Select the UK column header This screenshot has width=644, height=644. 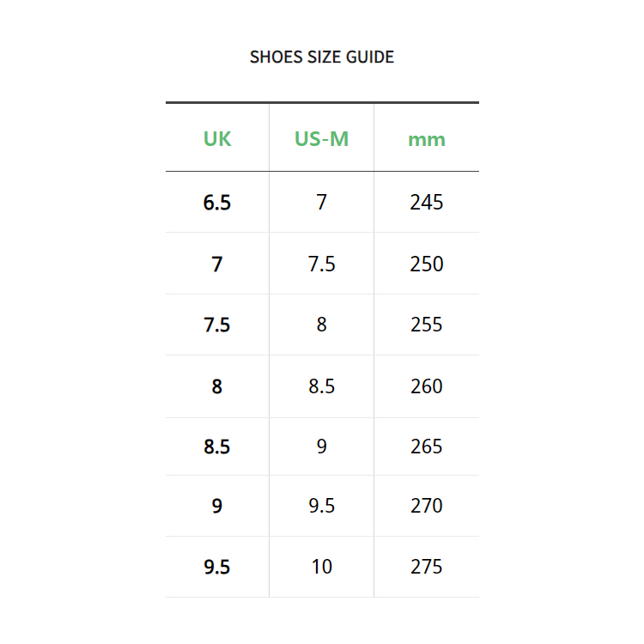click(217, 138)
